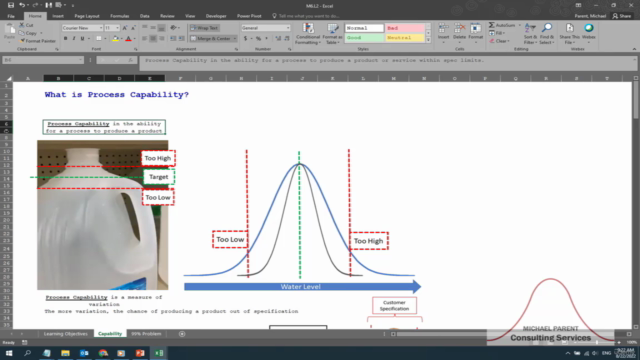This screenshot has height=360, width=640.
Task: Apply the Percent style format
Action: pyautogui.click(x=258, y=38)
